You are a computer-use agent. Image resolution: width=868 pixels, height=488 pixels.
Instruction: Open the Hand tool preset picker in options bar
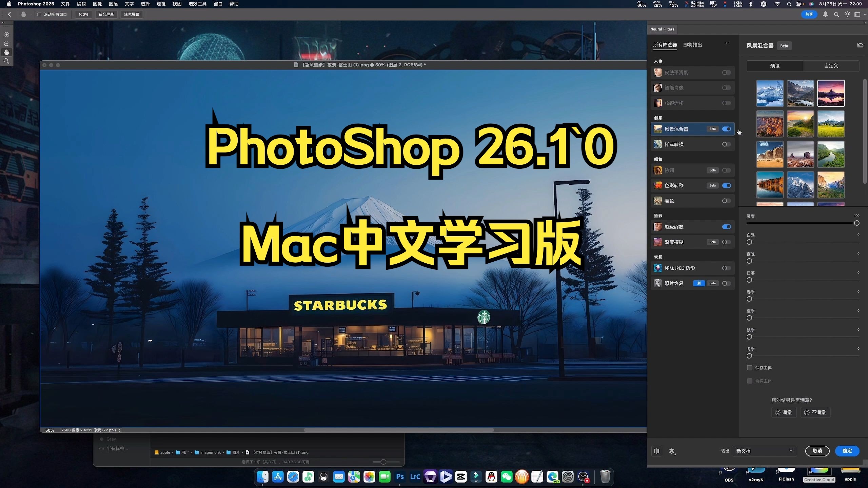25,14
